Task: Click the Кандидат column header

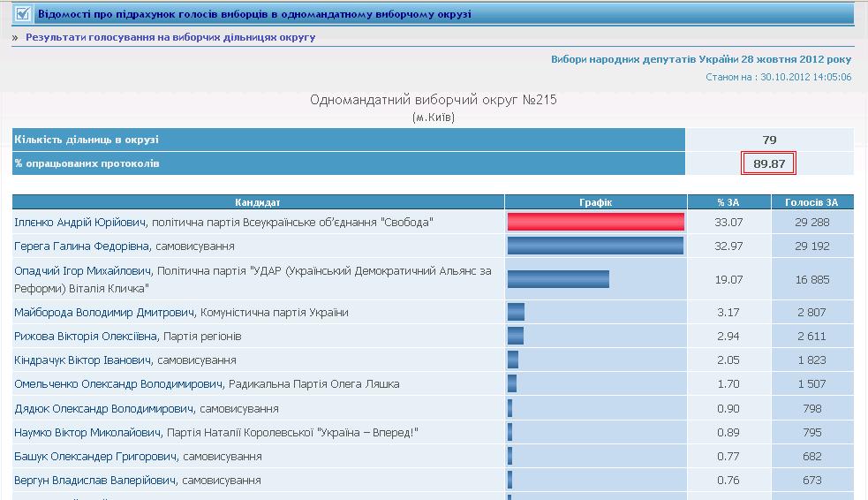Action: [258, 202]
